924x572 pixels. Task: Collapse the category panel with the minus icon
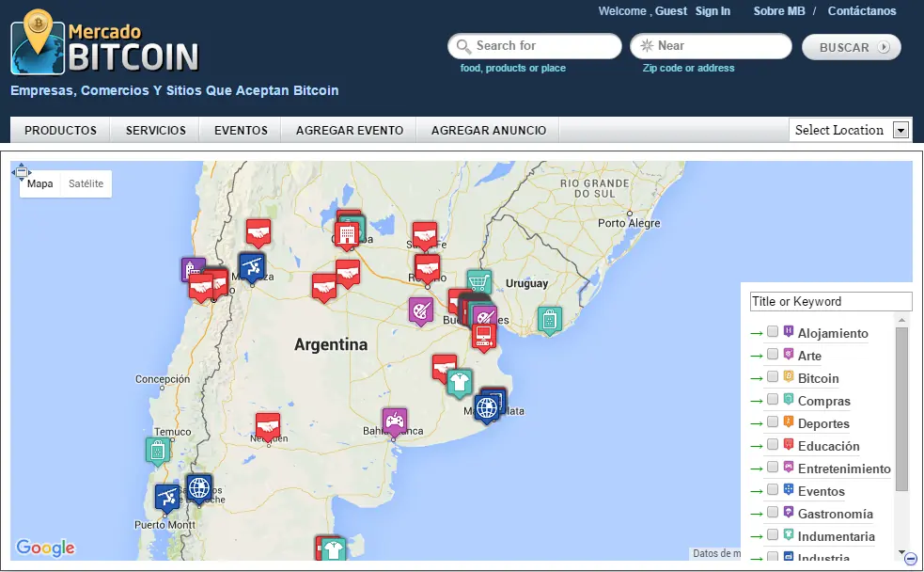tap(911, 559)
